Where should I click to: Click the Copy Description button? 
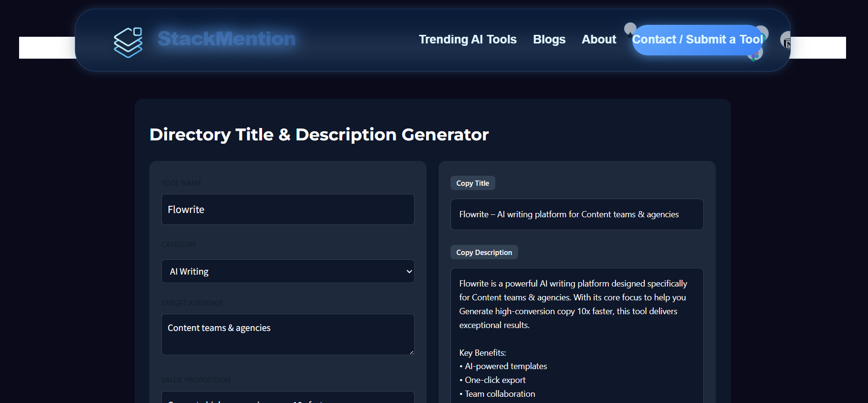[484, 252]
